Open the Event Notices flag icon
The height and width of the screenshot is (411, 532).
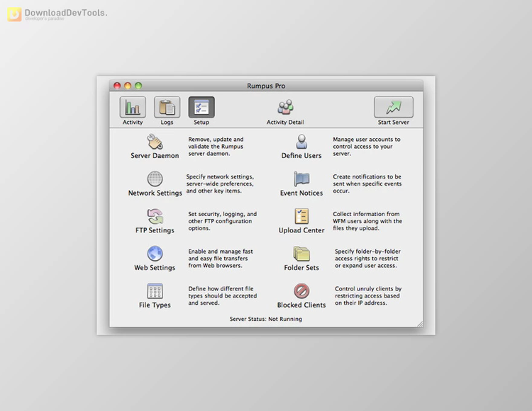301,179
